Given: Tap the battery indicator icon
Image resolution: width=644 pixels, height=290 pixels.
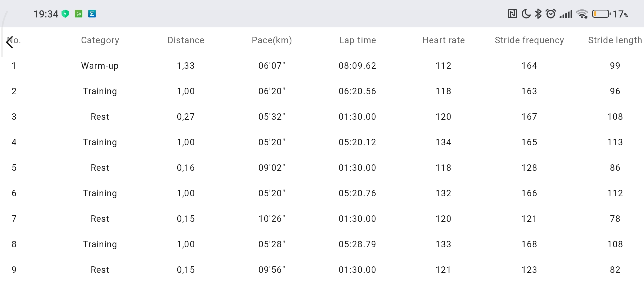Looking at the screenshot, I should tap(601, 14).
